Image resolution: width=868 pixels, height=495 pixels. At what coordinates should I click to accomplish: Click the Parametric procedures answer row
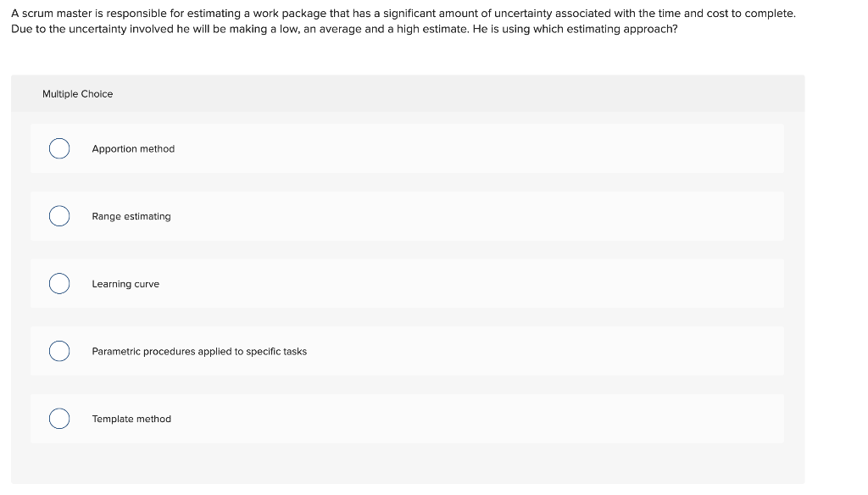click(407, 350)
